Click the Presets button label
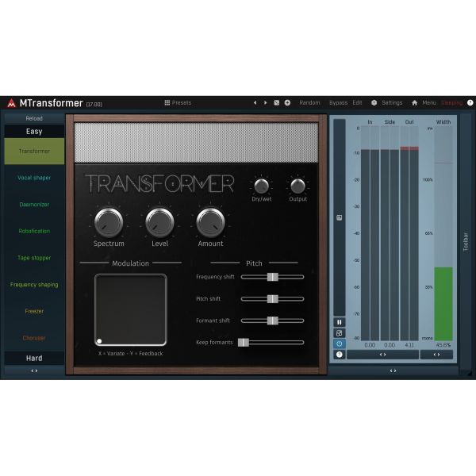This screenshot has height=476, width=476. [182, 102]
